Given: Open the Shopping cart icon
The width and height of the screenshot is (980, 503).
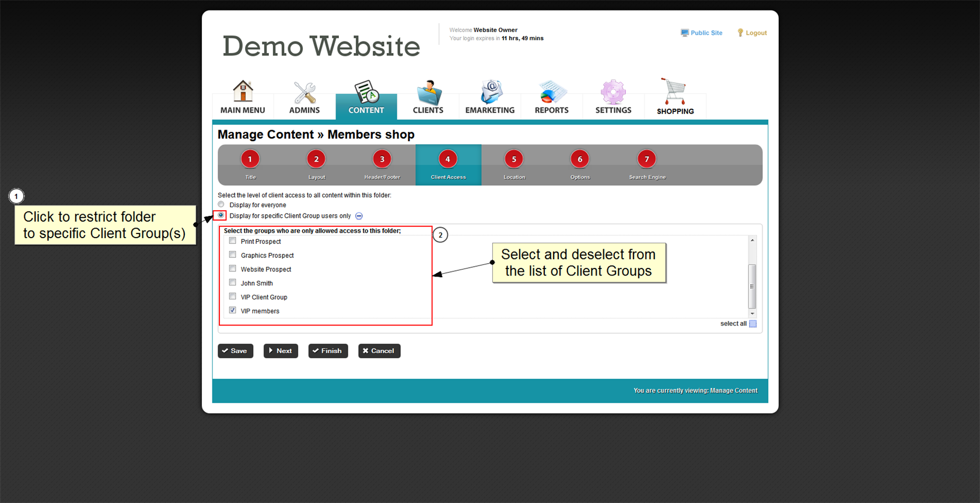Looking at the screenshot, I should (x=675, y=92).
